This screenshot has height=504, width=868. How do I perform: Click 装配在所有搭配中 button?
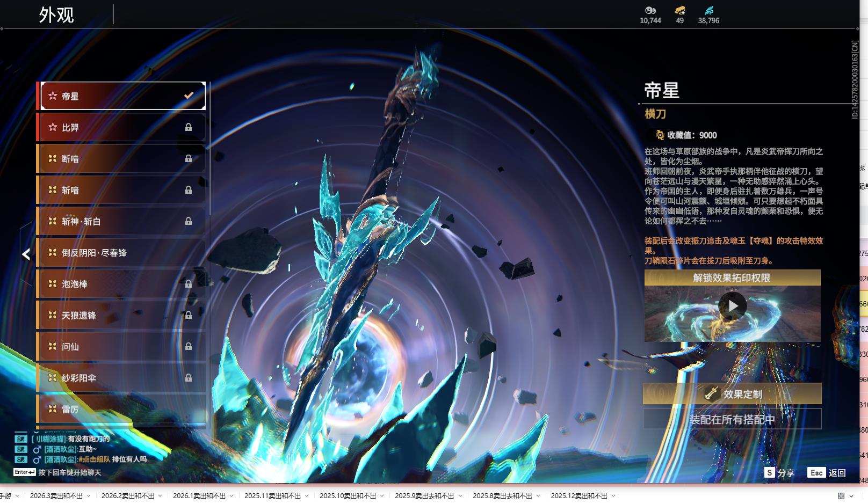pyautogui.click(x=733, y=419)
